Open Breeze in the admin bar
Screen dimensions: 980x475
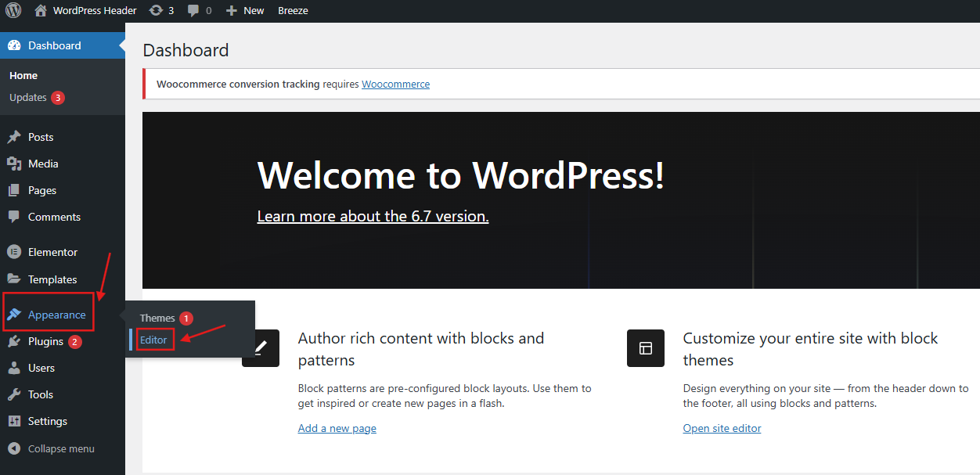[x=293, y=11]
